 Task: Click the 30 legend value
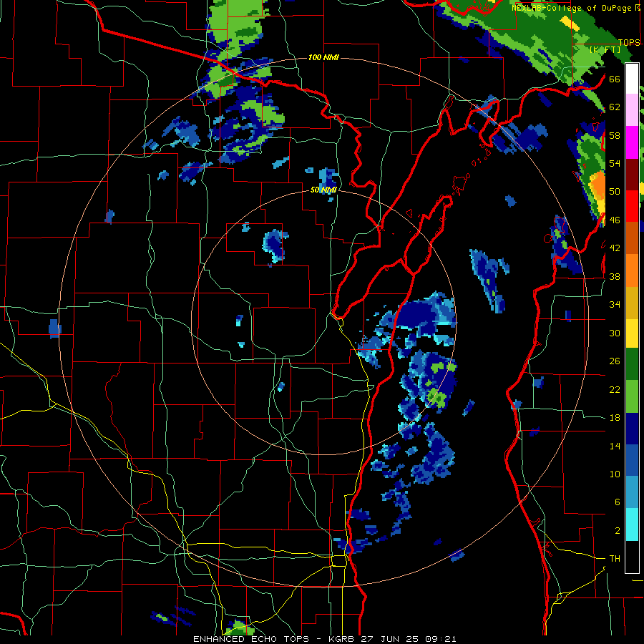(x=615, y=333)
